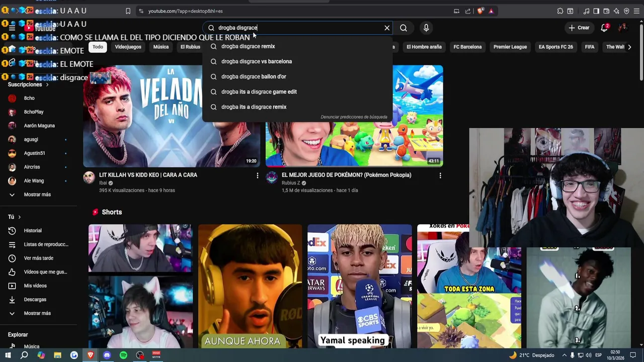Open Ibai channel avatar under video
This screenshot has width=644, height=362.
tap(89, 177)
